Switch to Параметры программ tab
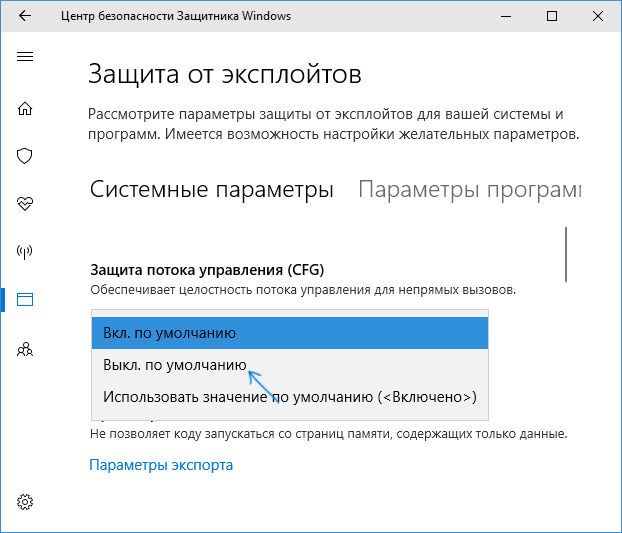 point(470,190)
